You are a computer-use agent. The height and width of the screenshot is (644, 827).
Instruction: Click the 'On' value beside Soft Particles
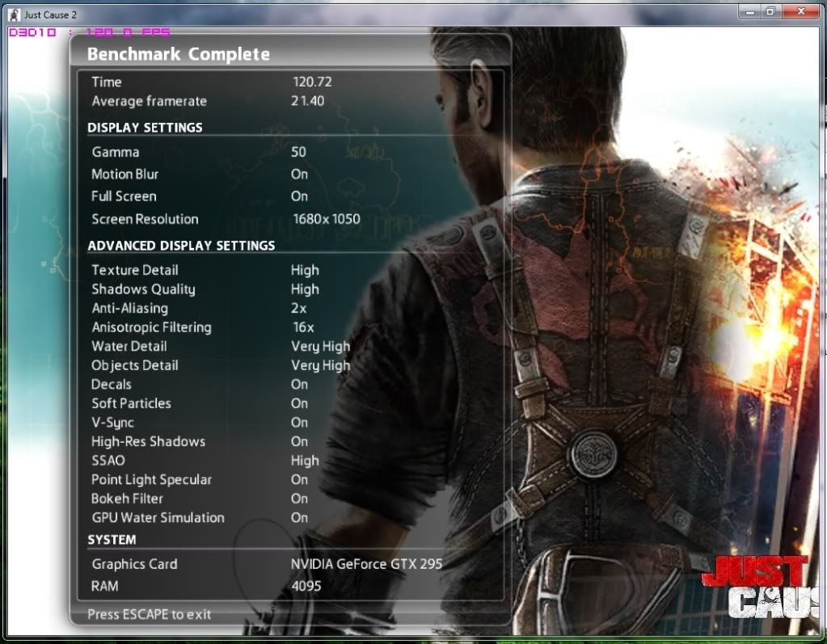(299, 403)
